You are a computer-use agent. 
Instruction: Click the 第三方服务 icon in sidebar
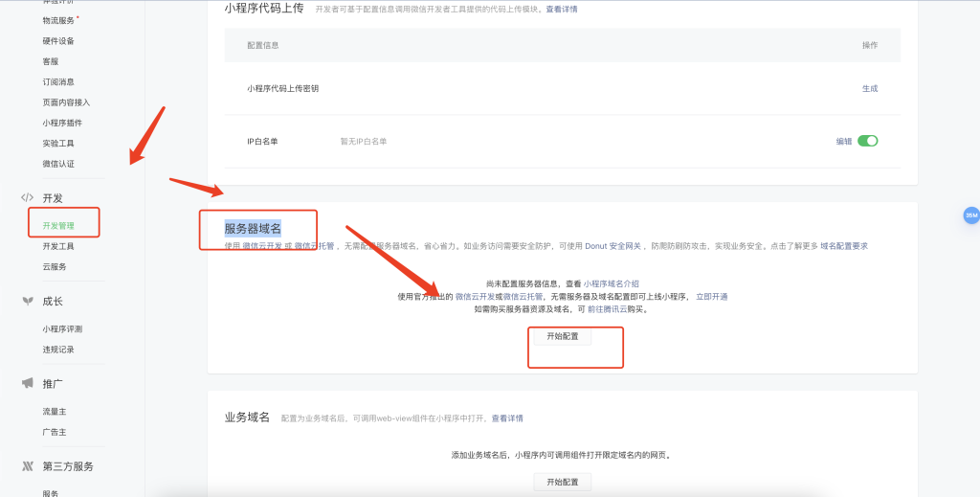[28, 466]
